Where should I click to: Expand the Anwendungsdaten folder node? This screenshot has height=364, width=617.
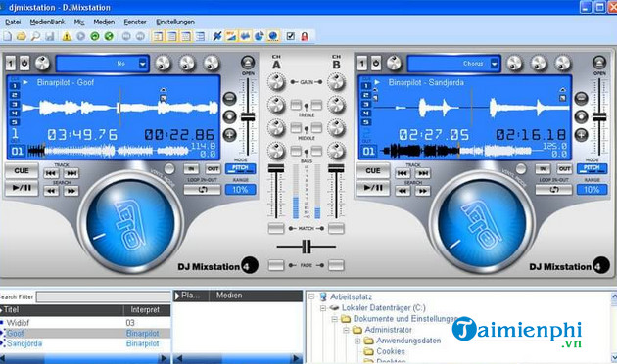357,341
